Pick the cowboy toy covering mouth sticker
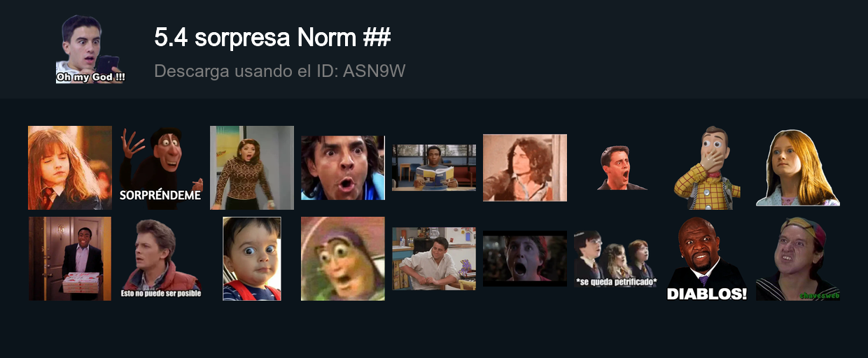The image size is (868, 358). click(707, 168)
